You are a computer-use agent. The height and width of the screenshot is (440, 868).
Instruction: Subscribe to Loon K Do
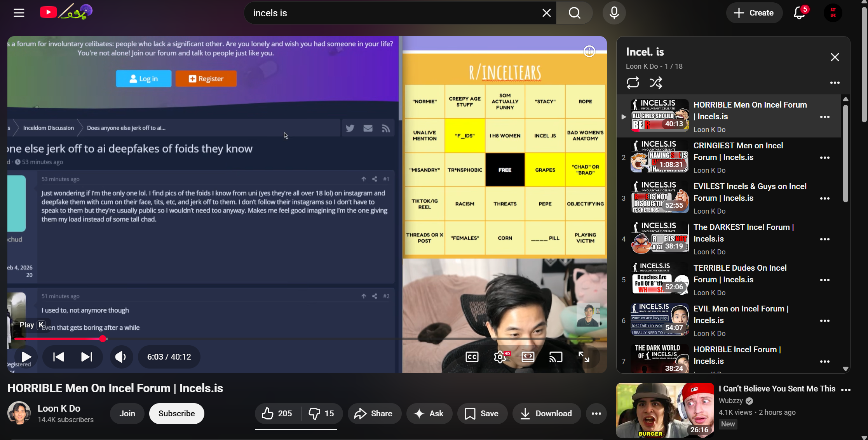[x=177, y=413]
